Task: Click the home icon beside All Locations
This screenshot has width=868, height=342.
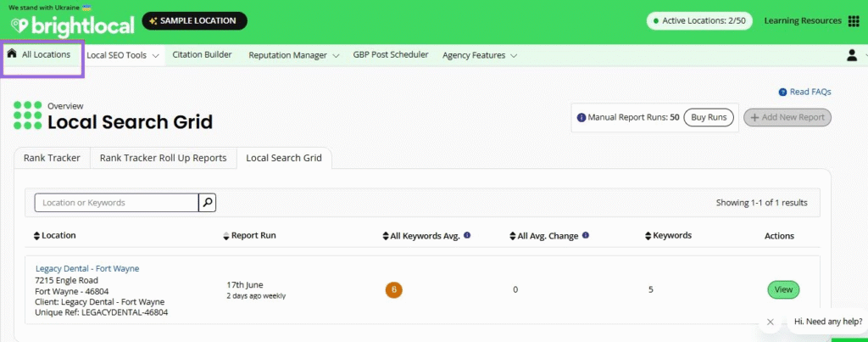Action: pos(12,53)
